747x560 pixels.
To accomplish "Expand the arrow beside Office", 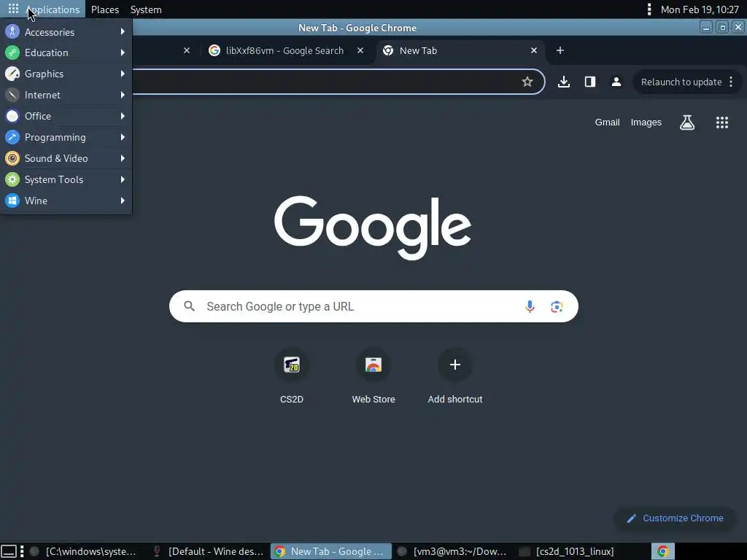I will [x=123, y=116].
